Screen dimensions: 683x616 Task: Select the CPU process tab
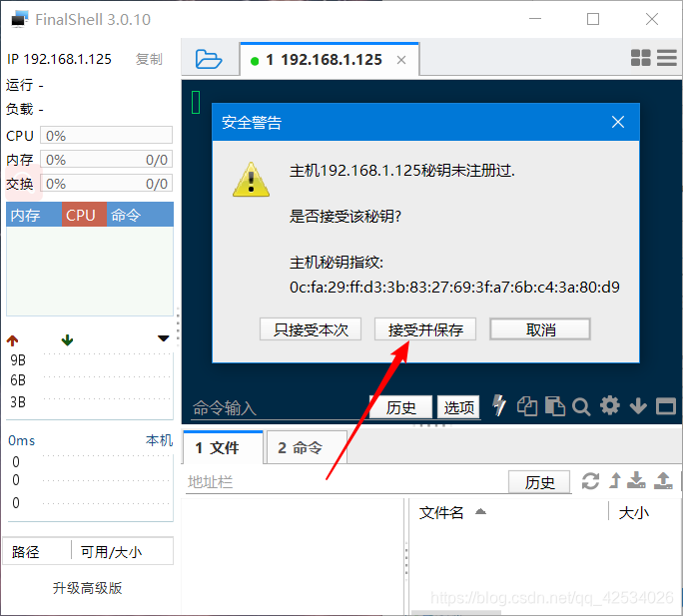[84, 215]
